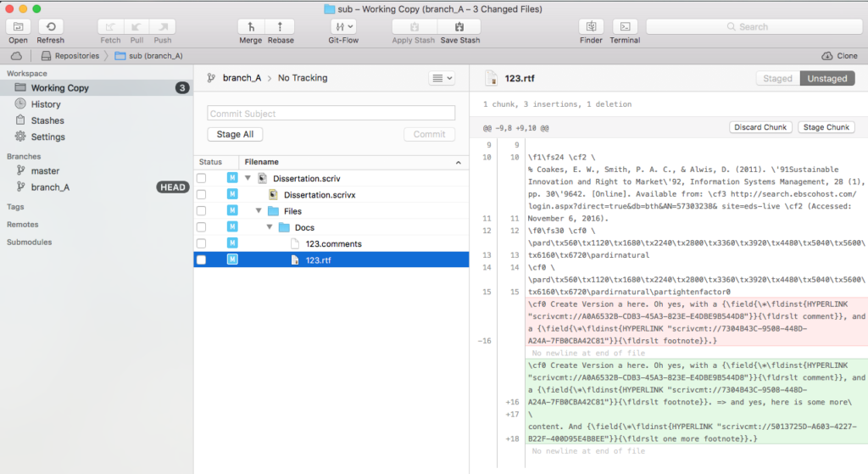Click the Rebase toolbar icon
Screen dimensions: 868x474
point(281,27)
